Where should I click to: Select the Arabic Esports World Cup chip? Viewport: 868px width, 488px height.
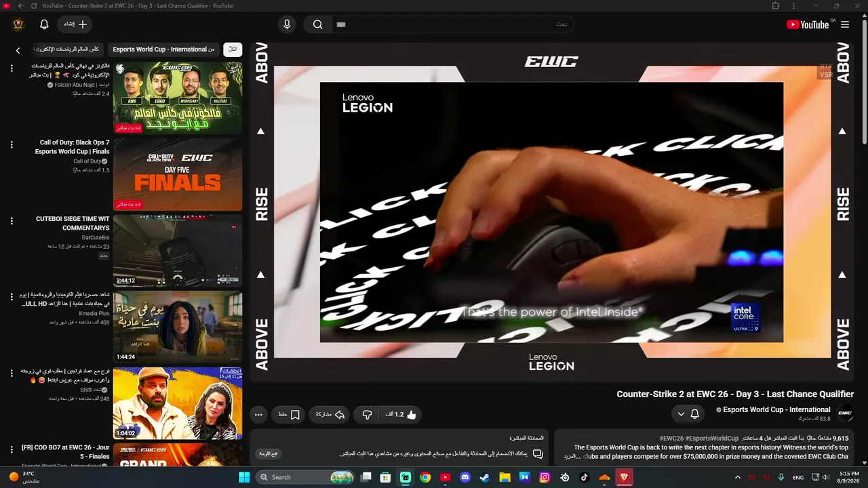pos(67,49)
